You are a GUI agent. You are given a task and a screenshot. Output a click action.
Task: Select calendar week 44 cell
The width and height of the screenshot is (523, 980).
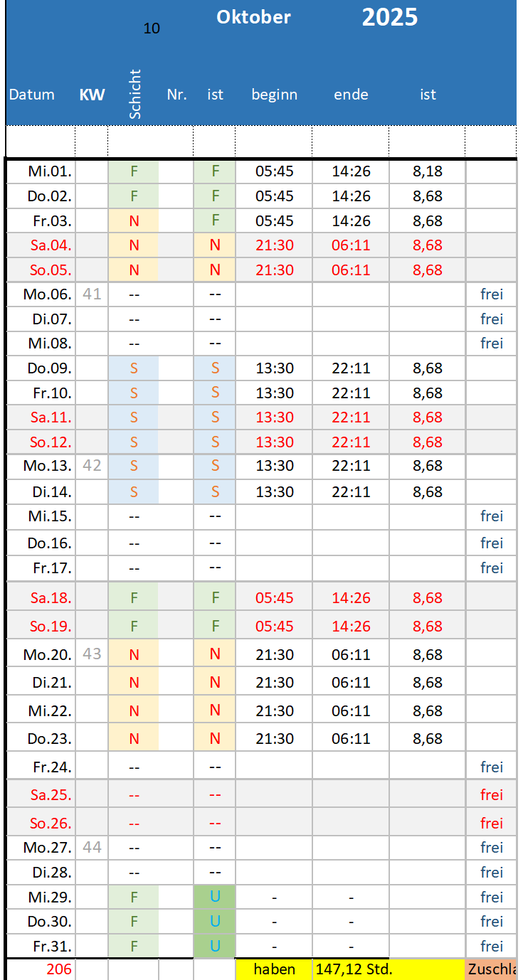92,847
